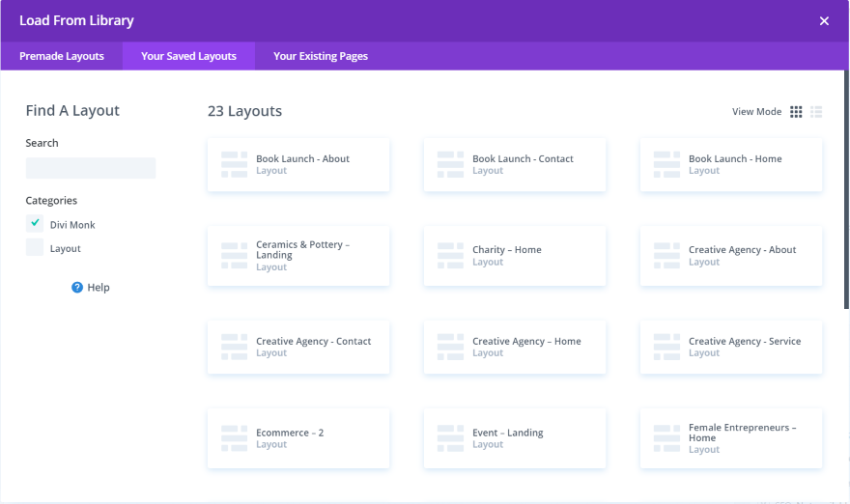Image resolution: width=850 pixels, height=504 pixels.
Task: Select 'Creative Agency – Home' layout title
Action: tap(526, 342)
